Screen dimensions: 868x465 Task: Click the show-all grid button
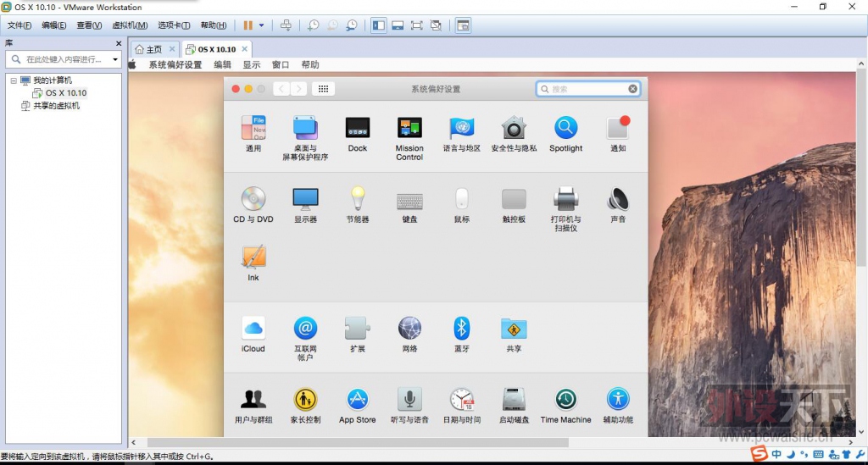323,88
